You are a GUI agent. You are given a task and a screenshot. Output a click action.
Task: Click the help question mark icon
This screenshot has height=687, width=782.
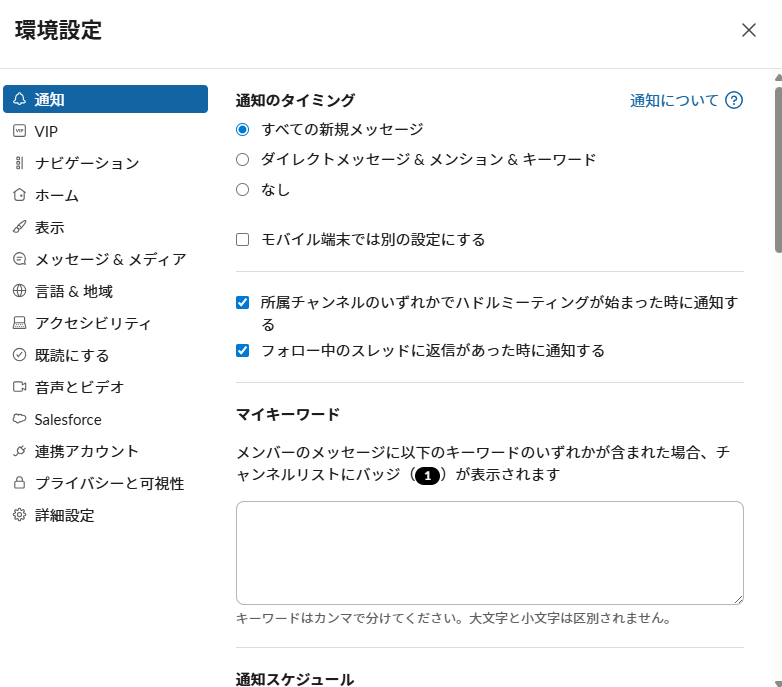tap(734, 100)
